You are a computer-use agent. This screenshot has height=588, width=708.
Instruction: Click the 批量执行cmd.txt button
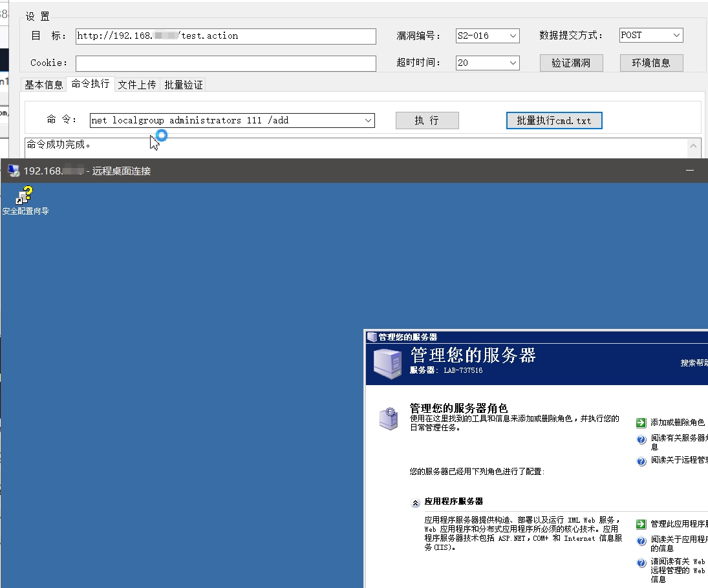(553, 120)
